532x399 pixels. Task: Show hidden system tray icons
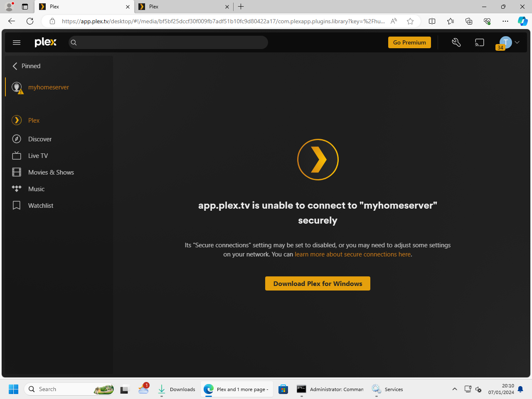click(x=455, y=389)
